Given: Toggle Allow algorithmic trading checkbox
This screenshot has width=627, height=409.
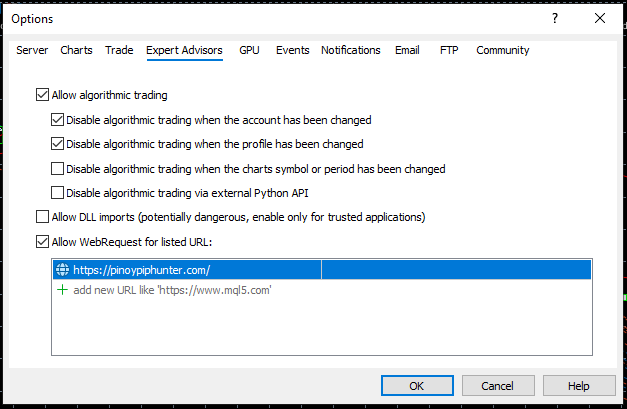Looking at the screenshot, I should [42, 96].
